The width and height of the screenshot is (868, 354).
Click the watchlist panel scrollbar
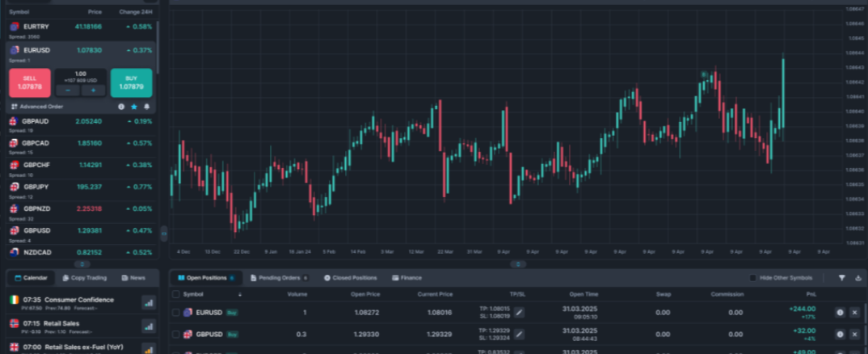[158, 47]
